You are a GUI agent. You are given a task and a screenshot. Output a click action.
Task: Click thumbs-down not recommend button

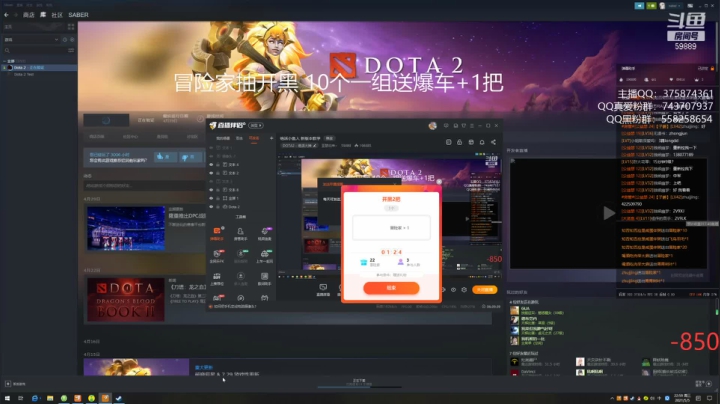point(190,157)
